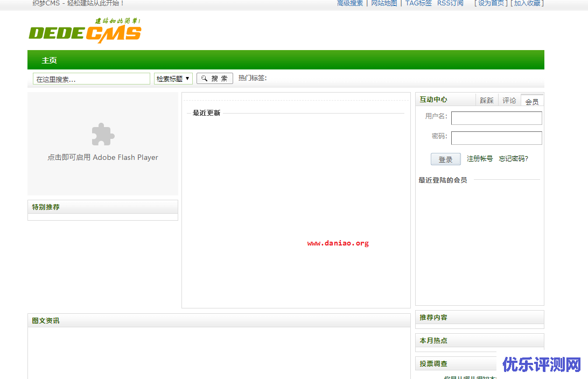Open the 检索标题 search type dropdown
The width and height of the screenshot is (588, 379).
pos(173,78)
